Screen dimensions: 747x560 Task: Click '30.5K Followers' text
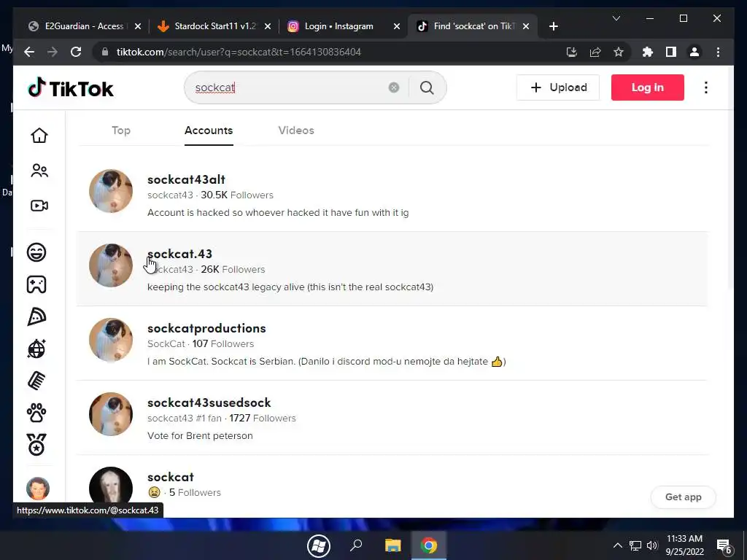[237, 195]
